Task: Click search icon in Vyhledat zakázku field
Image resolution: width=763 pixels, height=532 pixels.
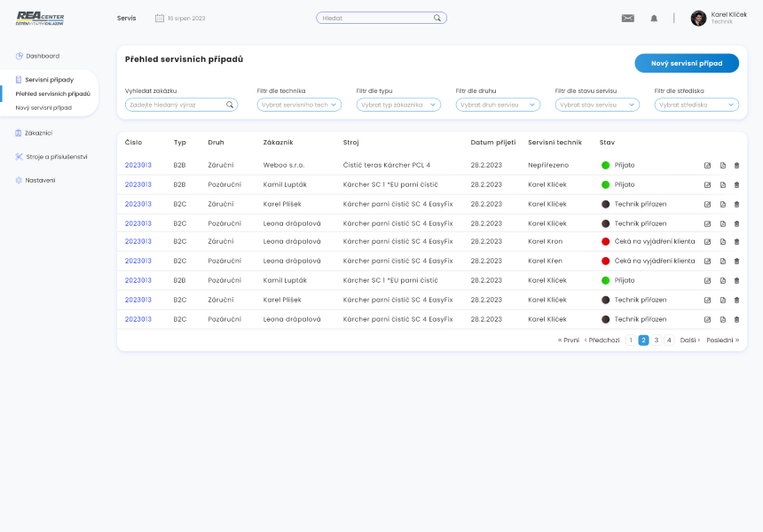Action: click(x=230, y=105)
